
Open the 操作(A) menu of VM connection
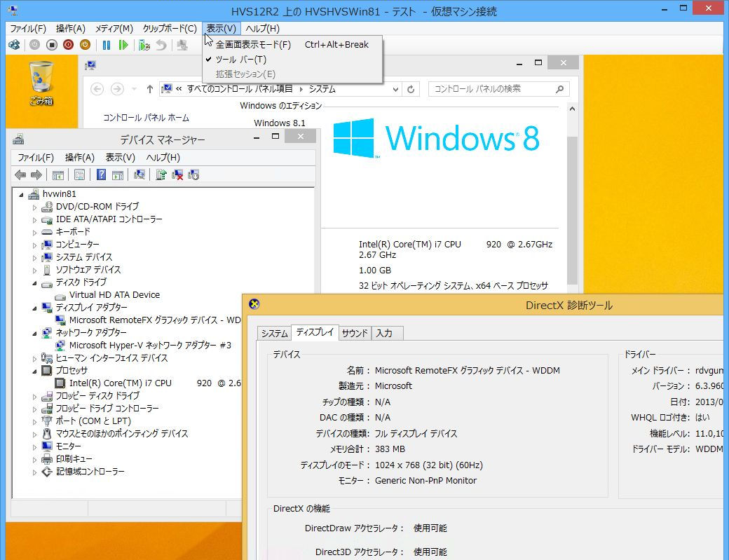pos(71,29)
